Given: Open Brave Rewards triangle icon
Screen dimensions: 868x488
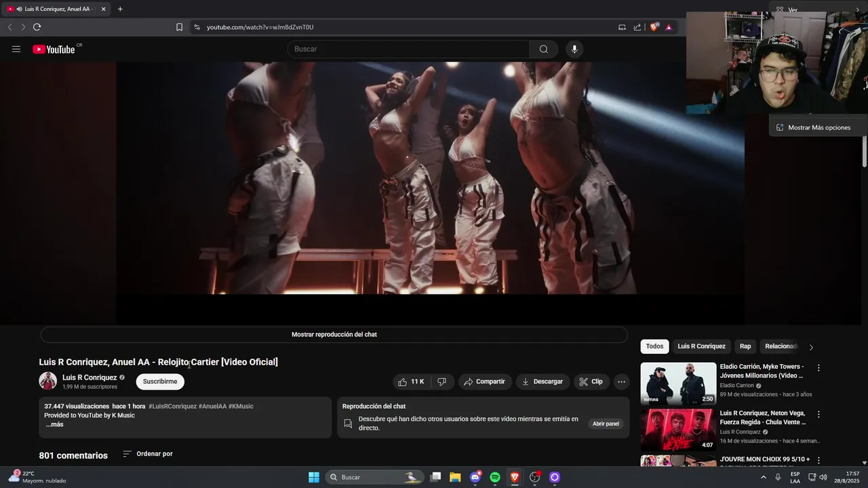Looking at the screenshot, I should pyautogui.click(x=669, y=27).
